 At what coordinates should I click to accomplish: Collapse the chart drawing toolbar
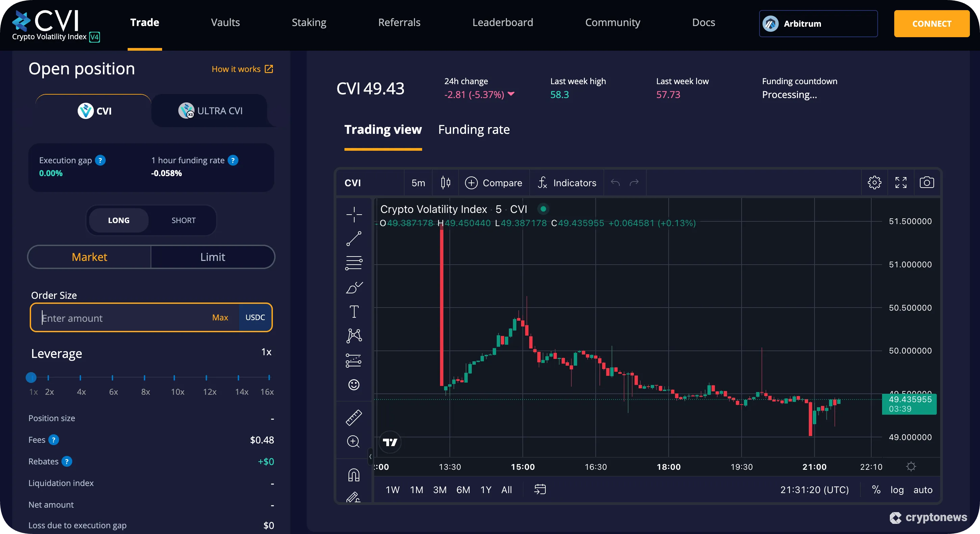coord(370,457)
